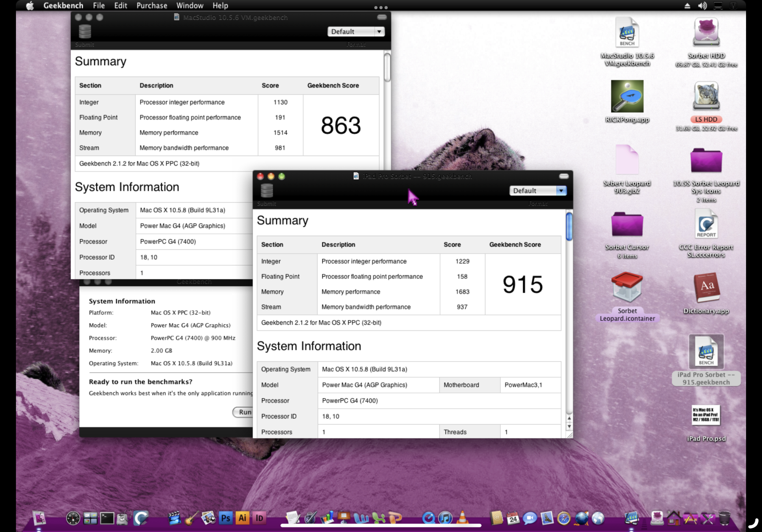Launch InDesign from the Dock
Screen dimensions: 762x532
(x=259, y=518)
